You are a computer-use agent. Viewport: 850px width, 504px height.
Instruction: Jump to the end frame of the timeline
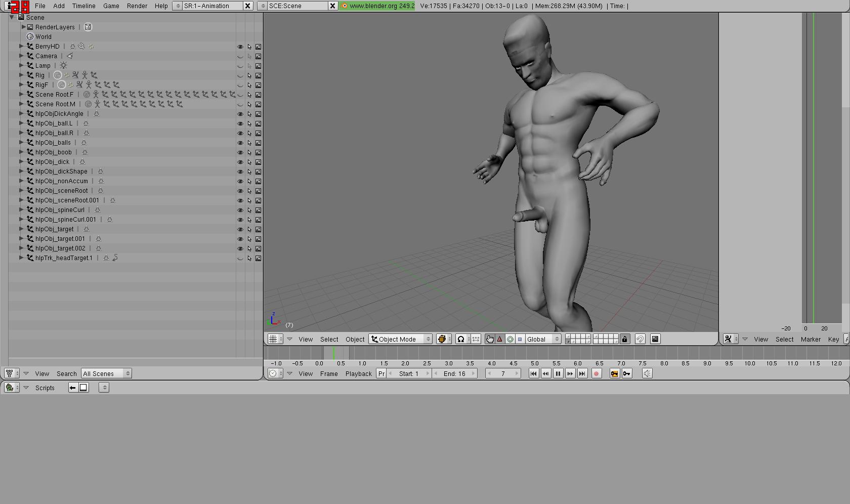pyautogui.click(x=582, y=373)
